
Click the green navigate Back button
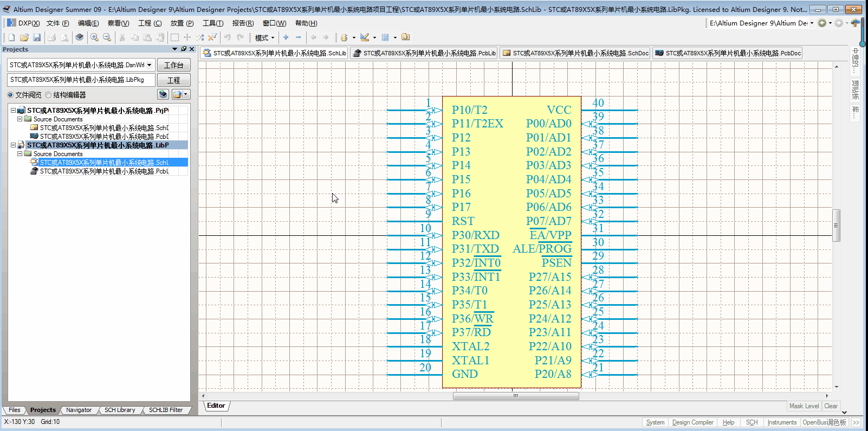822,23
